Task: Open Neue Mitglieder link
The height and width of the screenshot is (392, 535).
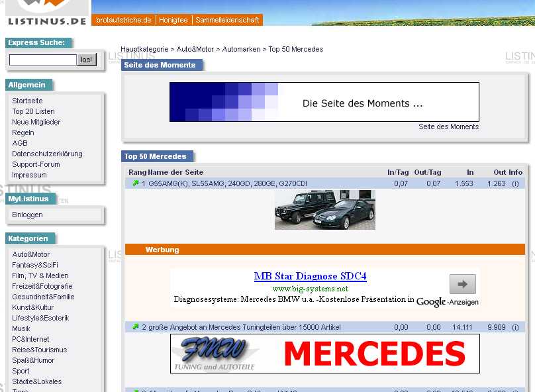Action: pyautogui.click(x=36, y=122)
